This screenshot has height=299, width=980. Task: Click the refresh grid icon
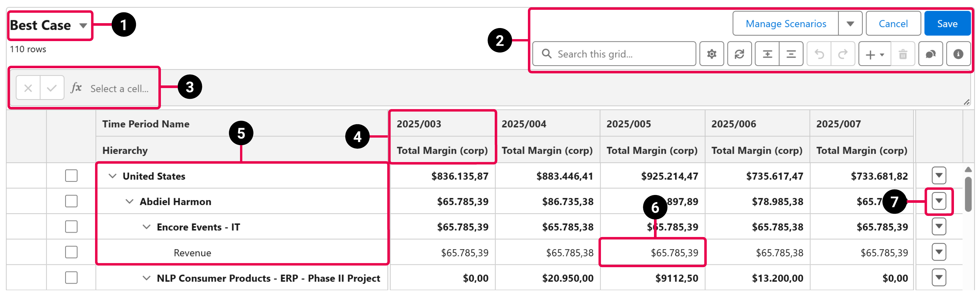pos(739,54)
